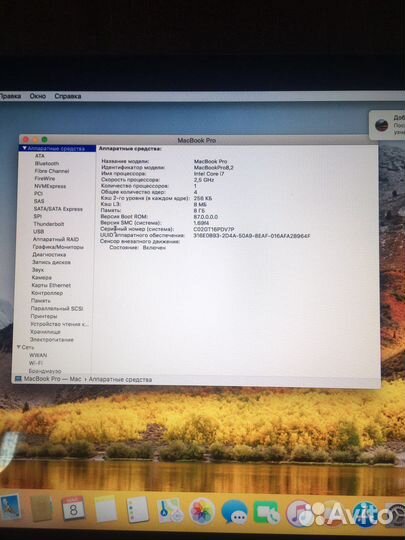Click the MacBookPro8,2 model identifier value
The image size is (405, 540).
point(214,167)
